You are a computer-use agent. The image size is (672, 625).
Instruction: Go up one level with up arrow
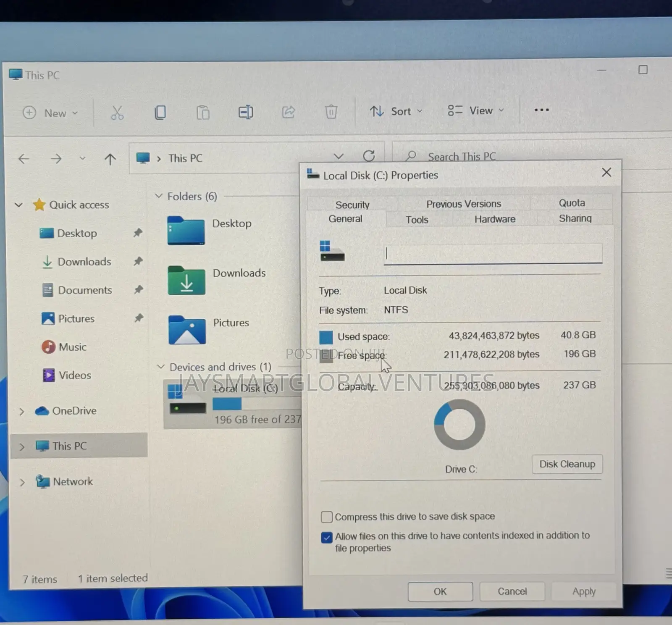[110, 159]
